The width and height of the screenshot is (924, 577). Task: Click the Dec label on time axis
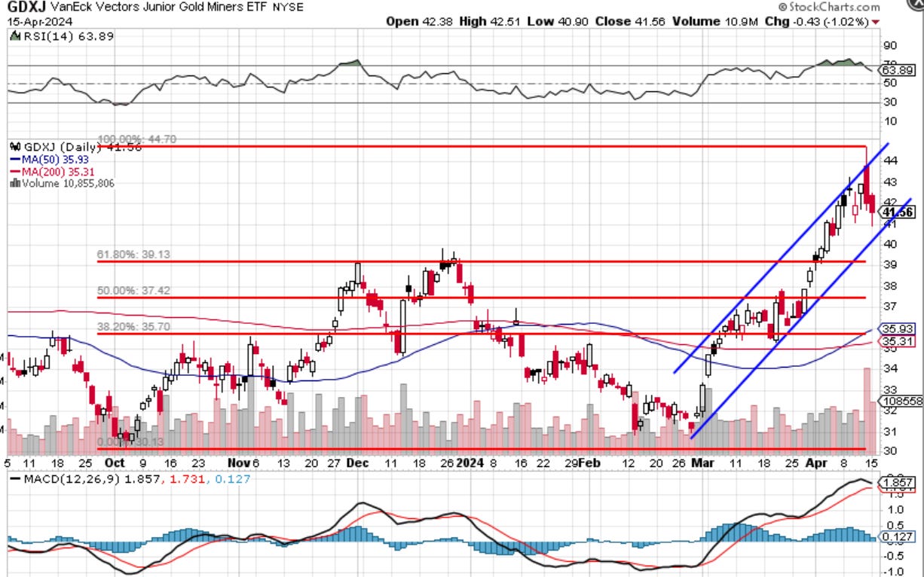click(356, 463)
